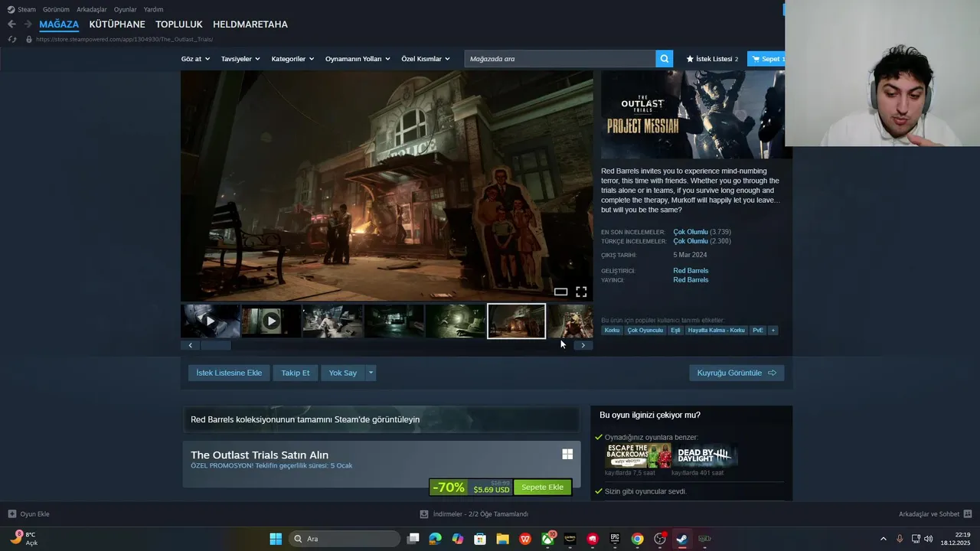Viewport: 980px width, 551px height.
Task: Click the magnifier search button in the store
Action: pyautogui.click(x=665, y=59)
